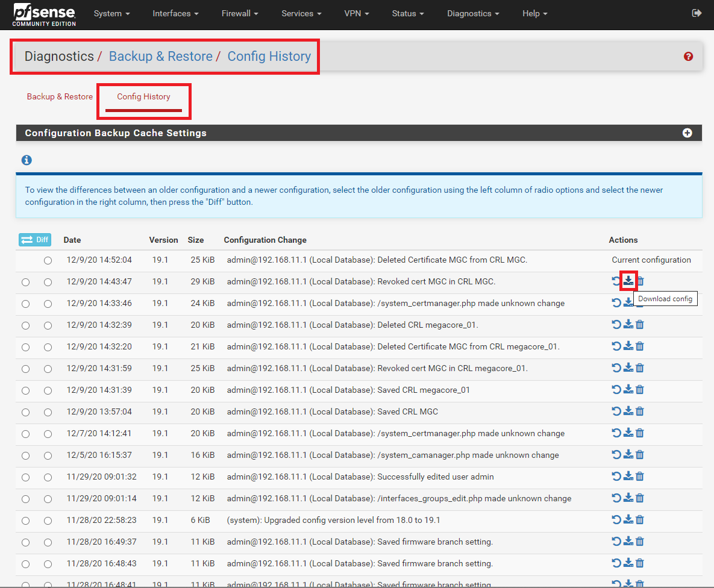Download the 11/28/20 16:49:37 config
The height and width of the screenshot is (588, 714).
pos(628,541)
